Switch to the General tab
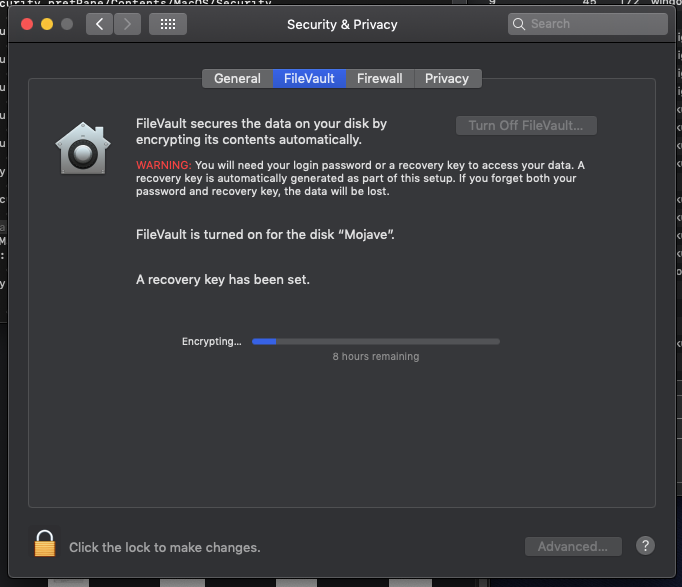 (237, 79)
